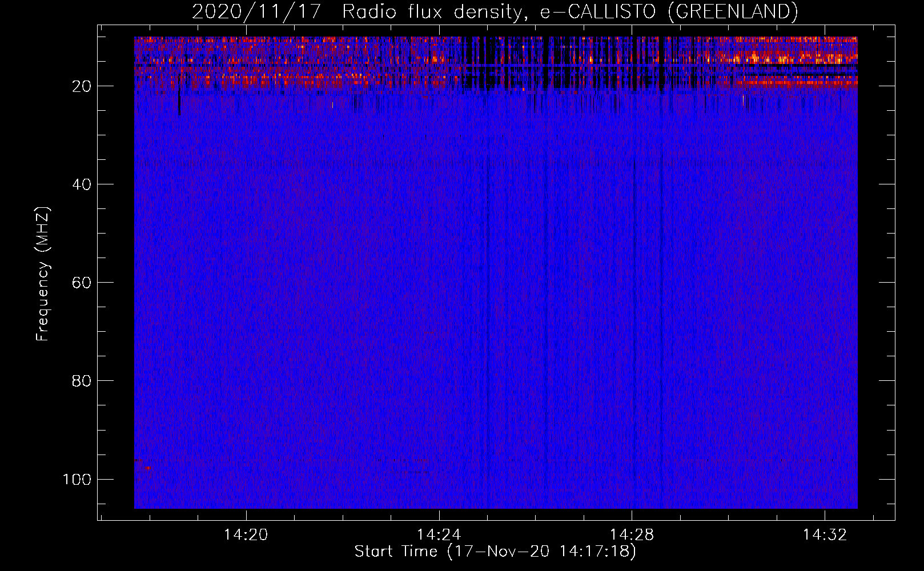Screen dimensions: 924x571
Task: Click the word GREENLAND in the title
Action: tap(733, 11)
